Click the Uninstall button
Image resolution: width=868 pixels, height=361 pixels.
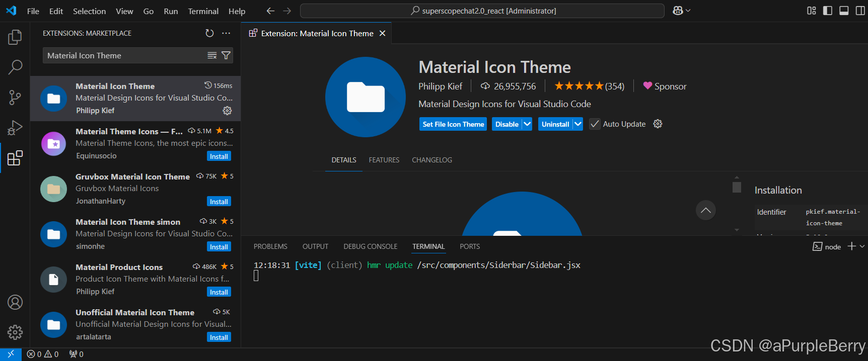click(555, 124)
